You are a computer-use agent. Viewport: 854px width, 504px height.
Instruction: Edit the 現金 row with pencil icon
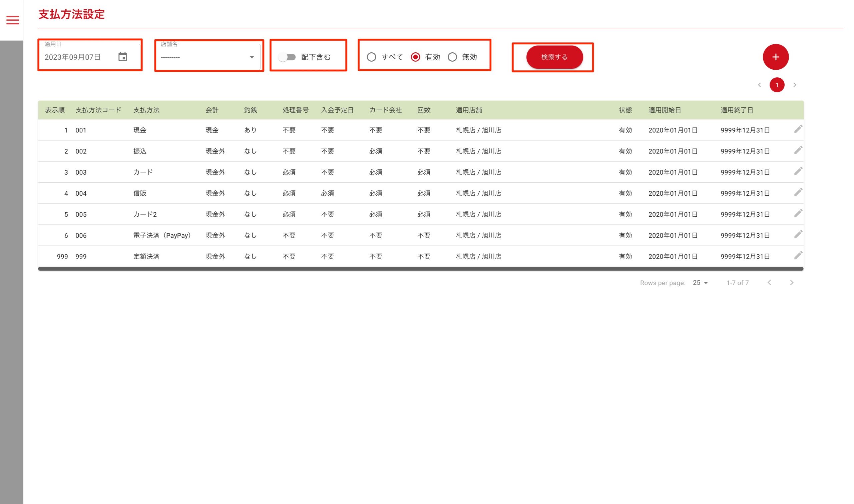coord(798,129)
